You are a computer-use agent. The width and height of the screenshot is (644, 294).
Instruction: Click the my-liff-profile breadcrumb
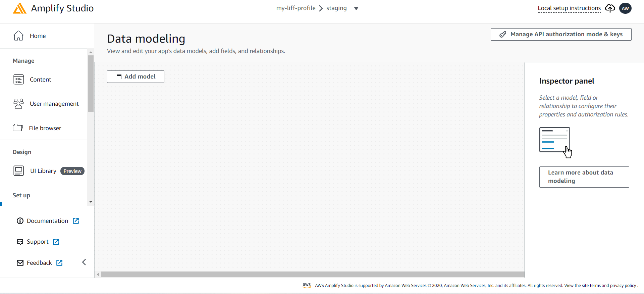point(296,8)
